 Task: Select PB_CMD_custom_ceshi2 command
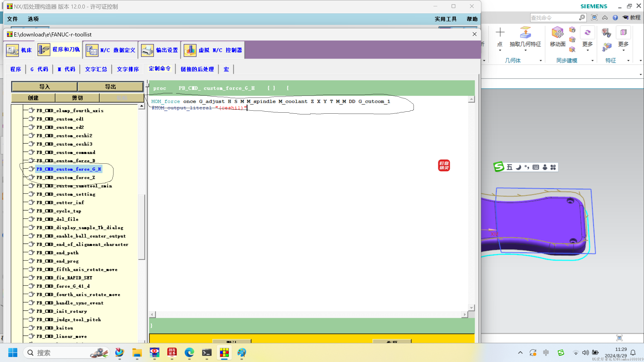tap(64, 136)
